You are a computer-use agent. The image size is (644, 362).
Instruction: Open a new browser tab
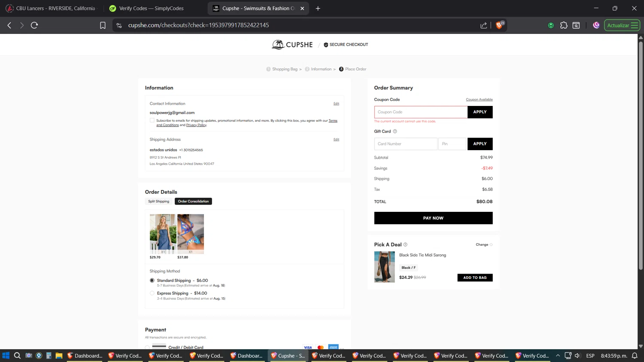coord(318,8)
